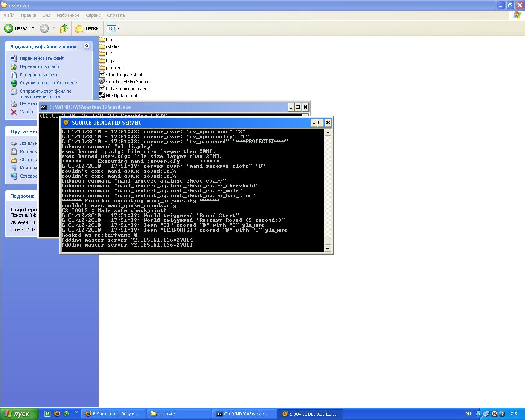The height and width of the screenshot is (420, 525).
Task: Launch ICQ flower icon in quick launch
Action: pos(66,414)
